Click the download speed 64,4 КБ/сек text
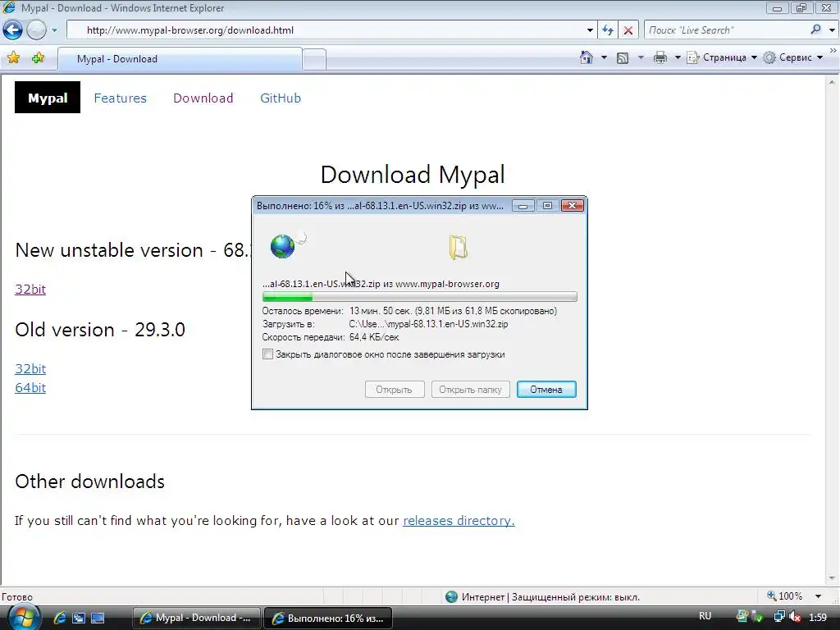This screenshot has width=840, height=630. 374,337
